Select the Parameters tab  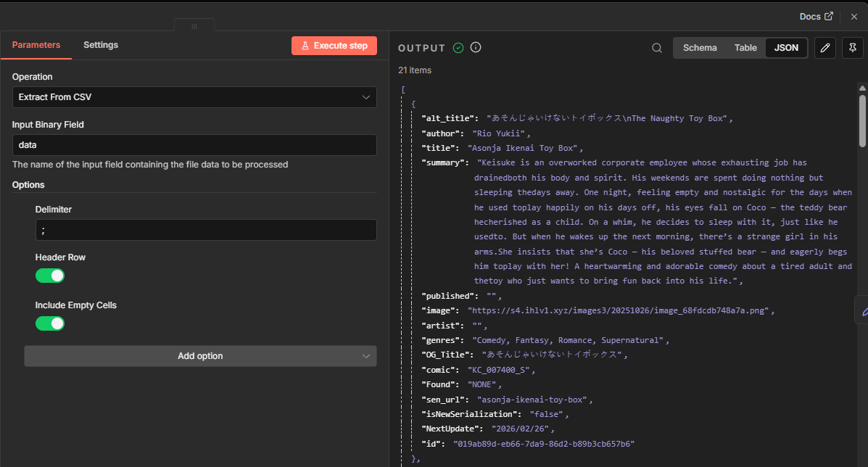pos(36,45)
